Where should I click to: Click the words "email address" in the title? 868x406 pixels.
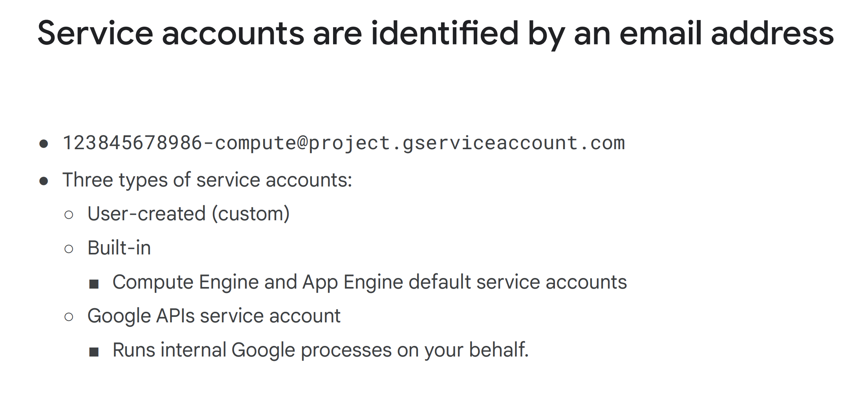click(727, 34)
